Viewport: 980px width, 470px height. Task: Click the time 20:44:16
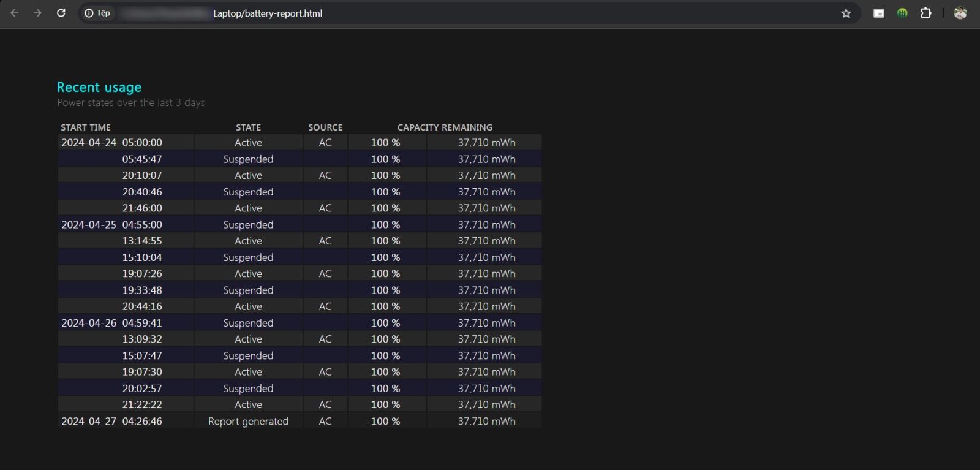point(142,306)
